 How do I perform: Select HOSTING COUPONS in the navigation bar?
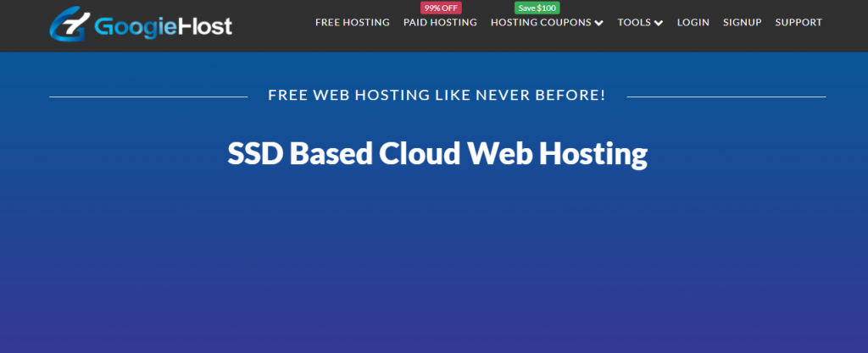pyautogui.click(x=541, y=23)
